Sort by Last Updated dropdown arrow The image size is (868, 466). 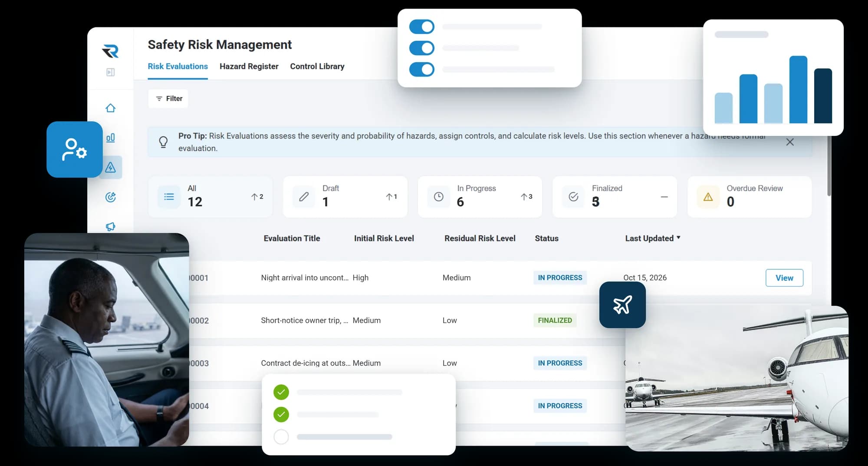(x=678, y=238)
